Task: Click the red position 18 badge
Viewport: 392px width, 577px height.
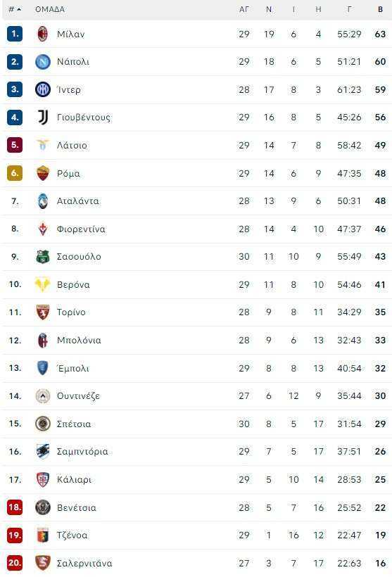Action: 15,507
